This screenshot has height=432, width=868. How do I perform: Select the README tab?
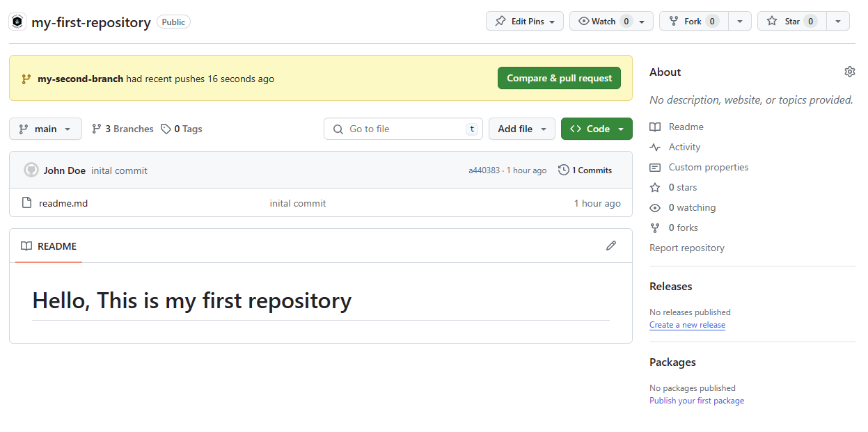tap(49, 246)
